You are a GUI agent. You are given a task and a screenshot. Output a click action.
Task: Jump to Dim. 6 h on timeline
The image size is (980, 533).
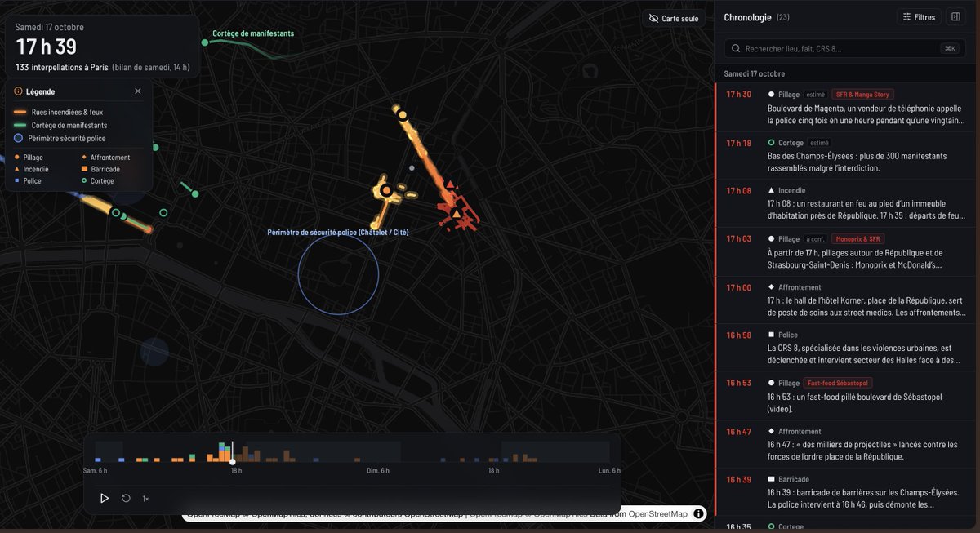(377, 471)
